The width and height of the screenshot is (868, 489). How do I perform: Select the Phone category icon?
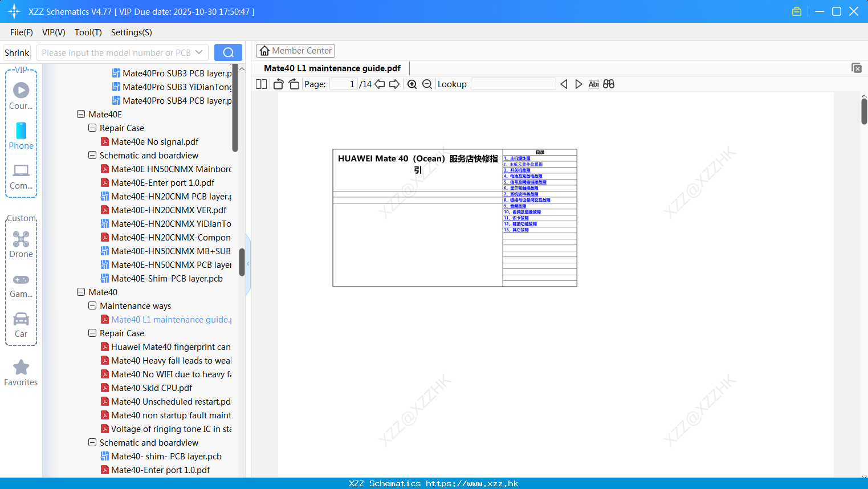(21, 136)
